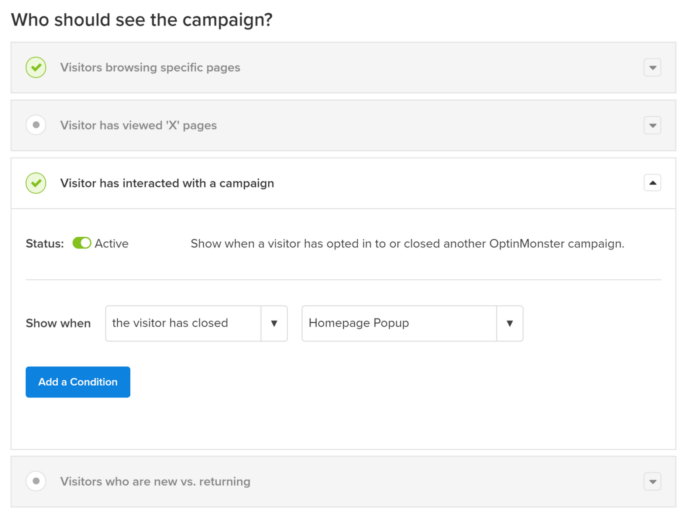Click the Active status label
Screen dimensions: 688x519
(111, 243)
